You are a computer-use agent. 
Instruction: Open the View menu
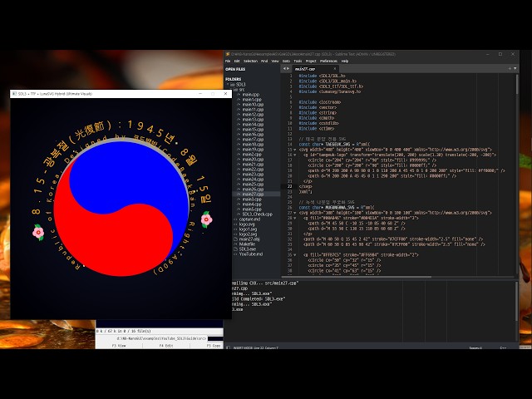point(275,61)
